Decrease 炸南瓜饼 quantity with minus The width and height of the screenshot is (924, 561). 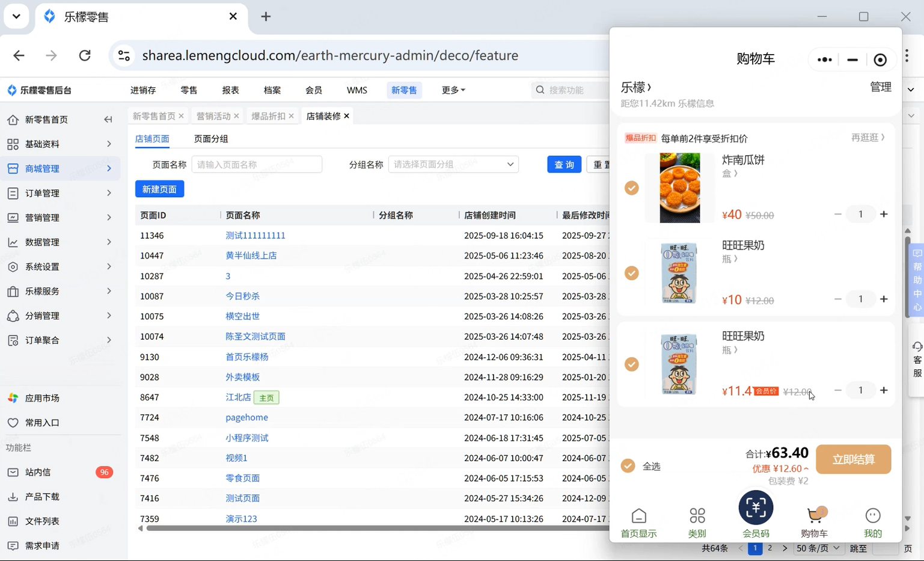click(837, 214)
